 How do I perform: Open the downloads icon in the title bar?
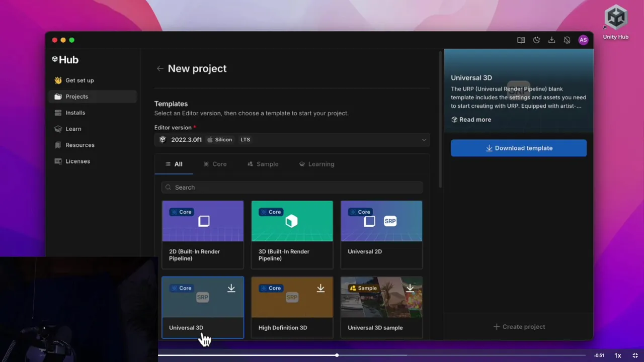point(552,40)
